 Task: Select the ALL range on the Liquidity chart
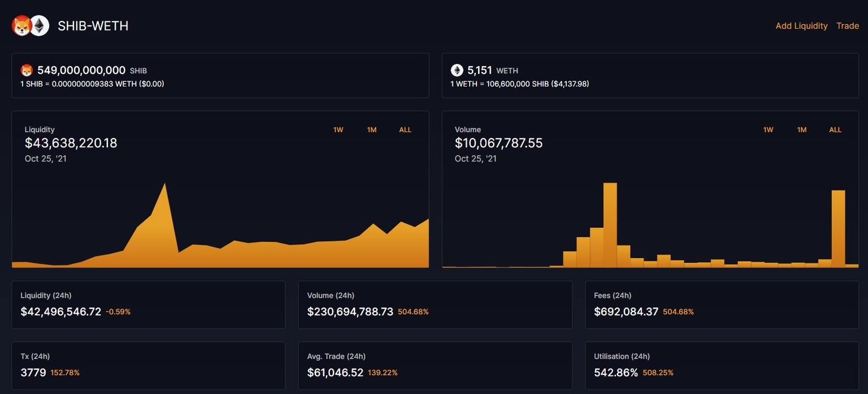pos(405,129)
